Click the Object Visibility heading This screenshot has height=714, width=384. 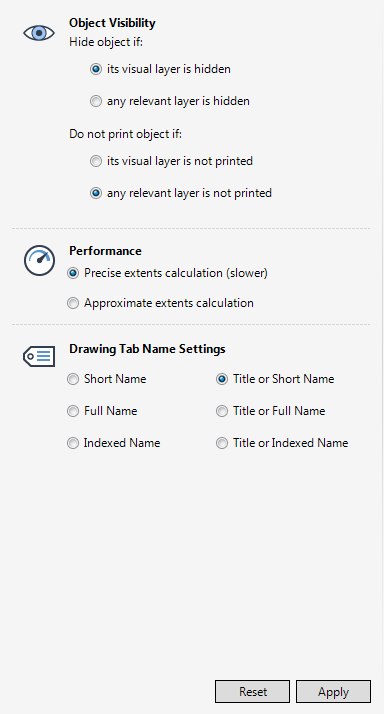pos(112,23)
